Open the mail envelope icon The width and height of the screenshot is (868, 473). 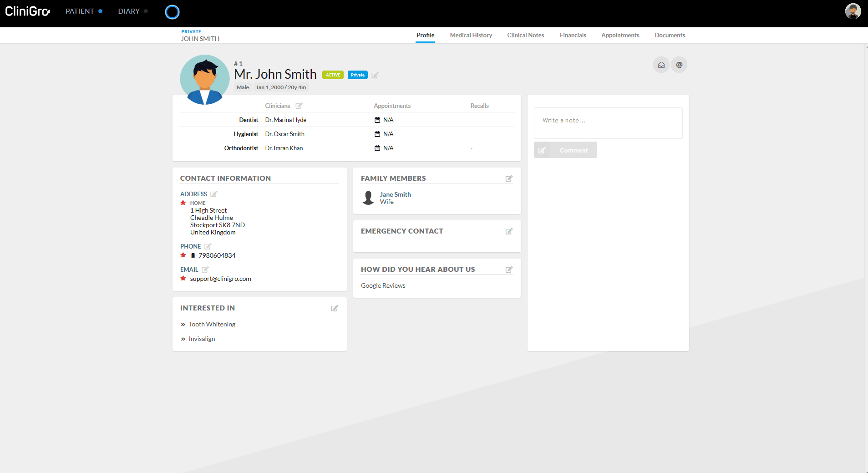click(661, 65)
